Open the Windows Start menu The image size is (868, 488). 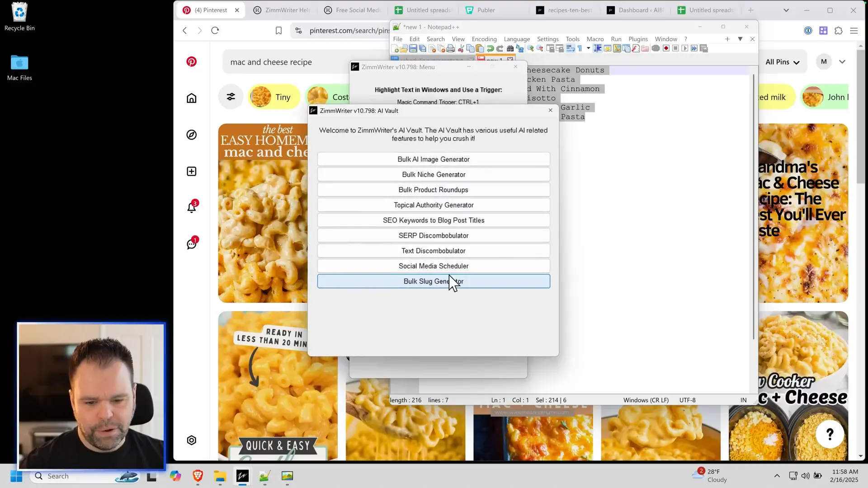[16, 476]
